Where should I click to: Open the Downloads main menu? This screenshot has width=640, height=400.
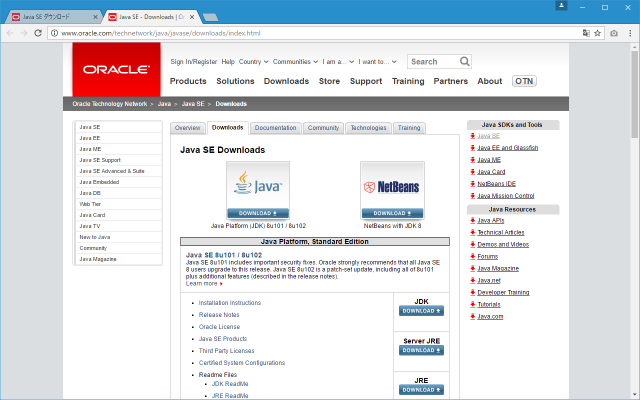click(x=286, y=81)
